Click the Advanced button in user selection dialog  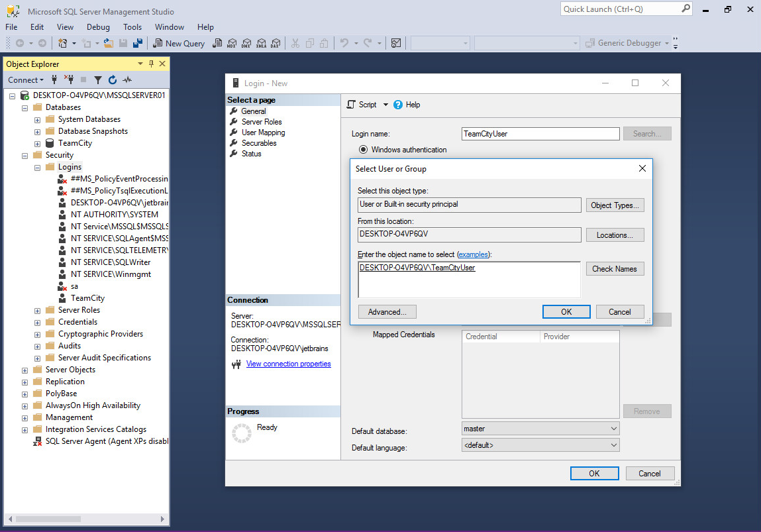coord(387,312)
